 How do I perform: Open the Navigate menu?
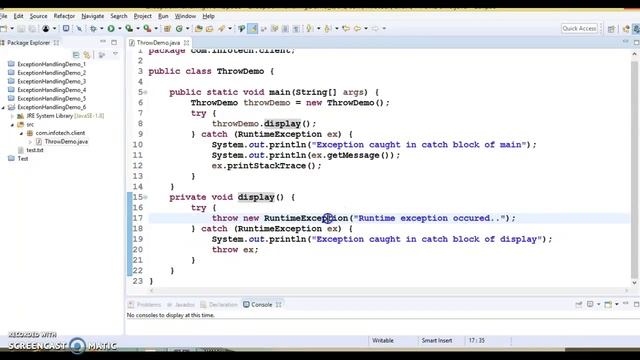click(93, 16)
